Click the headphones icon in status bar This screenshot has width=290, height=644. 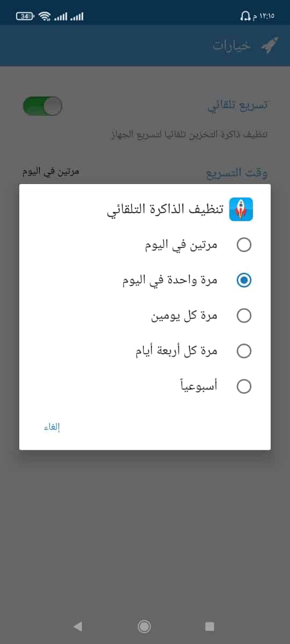pos(245,17)
